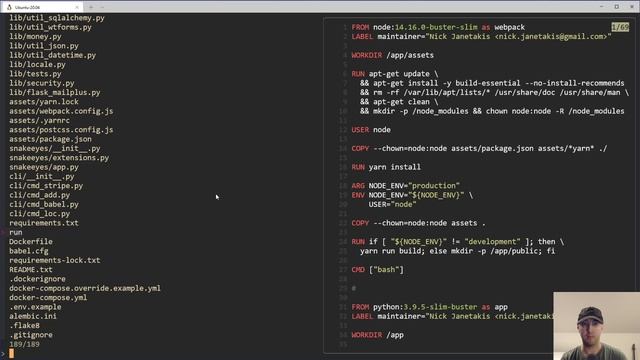Select README.txt in the list
Screen dimensions: 640x360
(31, 269)
